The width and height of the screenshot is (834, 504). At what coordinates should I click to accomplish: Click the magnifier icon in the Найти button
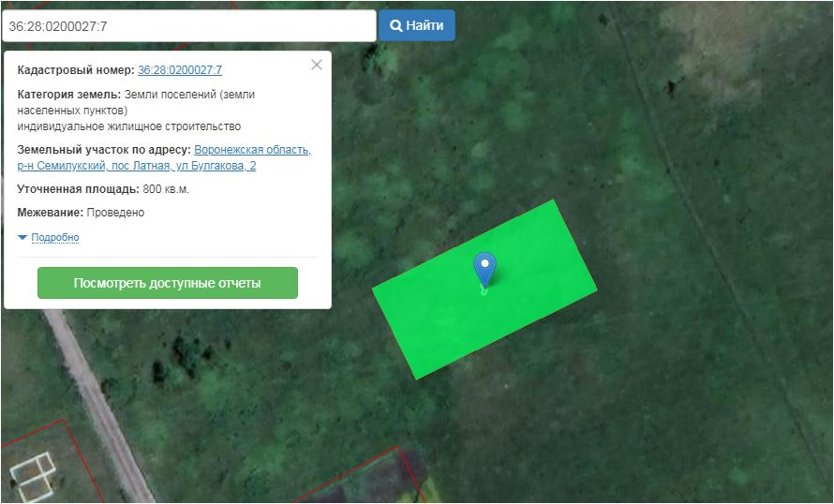(395, 26)
